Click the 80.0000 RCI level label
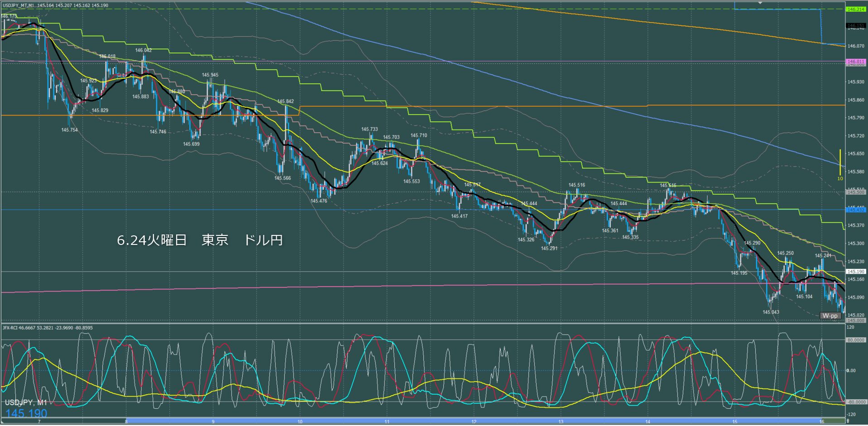The image size is (868, 426). coord(856,340)
